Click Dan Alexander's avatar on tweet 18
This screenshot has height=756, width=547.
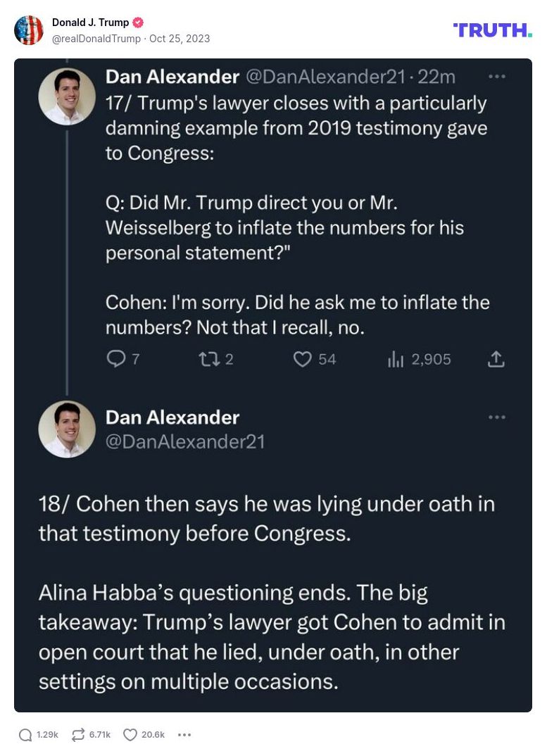[67, 429]
